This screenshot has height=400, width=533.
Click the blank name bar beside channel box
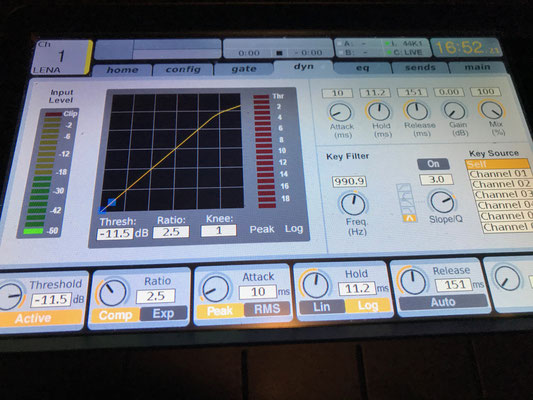point(158,50)
